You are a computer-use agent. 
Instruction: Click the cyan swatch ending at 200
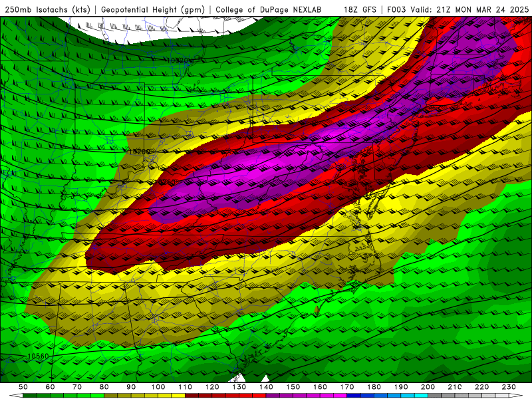421,396
